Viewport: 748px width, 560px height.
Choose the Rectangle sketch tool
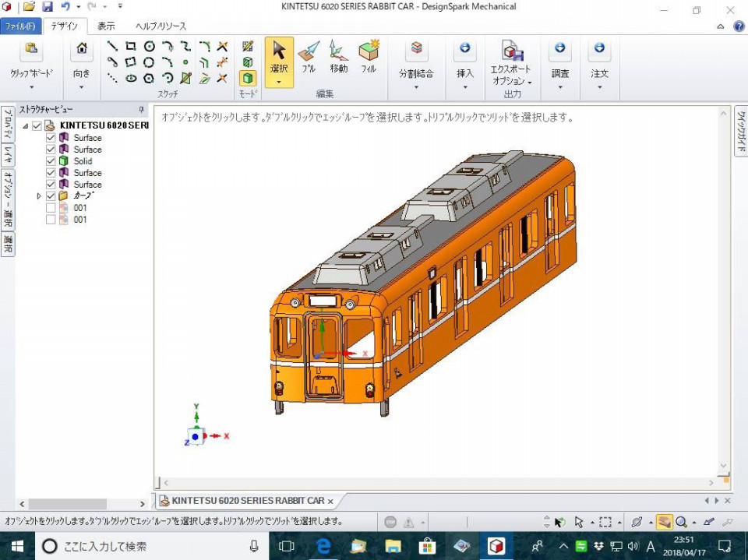pyautogui.click(x=130, y=46)
